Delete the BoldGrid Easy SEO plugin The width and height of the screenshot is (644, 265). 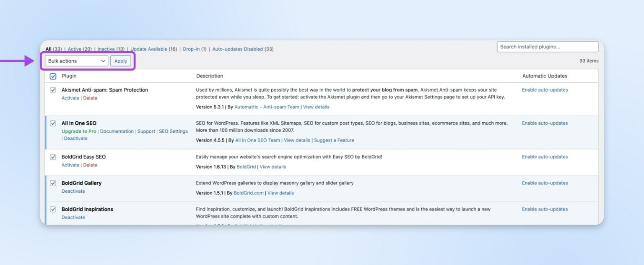tap(91, 165)
